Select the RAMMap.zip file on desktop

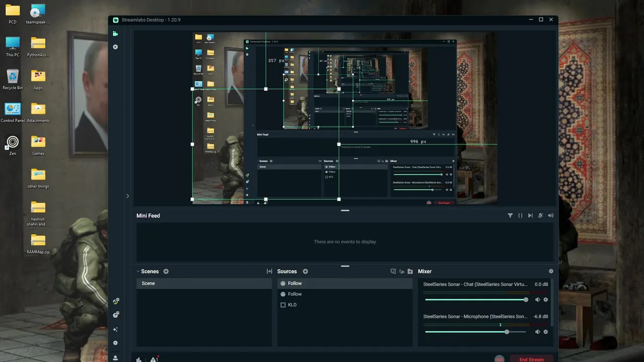[x=38, y=244]
